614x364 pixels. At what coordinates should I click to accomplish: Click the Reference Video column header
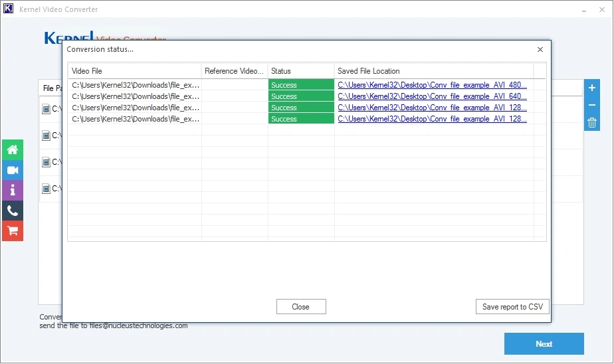coord(235,71)
